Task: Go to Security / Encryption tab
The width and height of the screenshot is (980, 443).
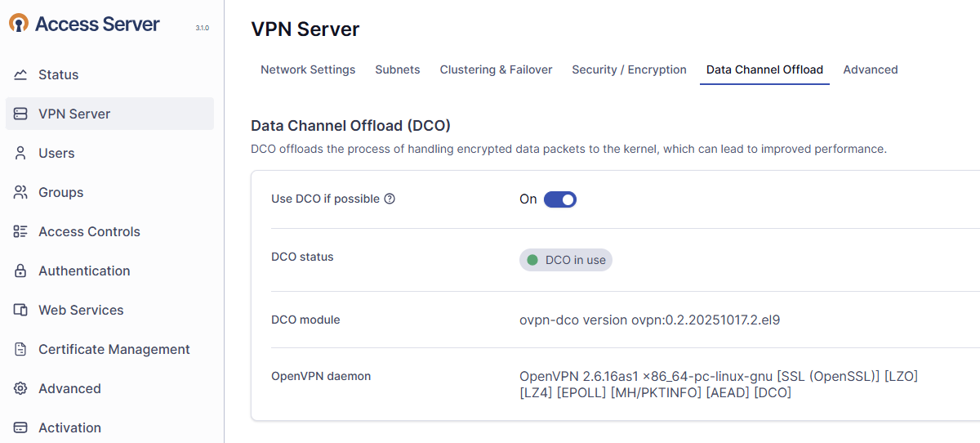Action: click(x=629, y=69)
